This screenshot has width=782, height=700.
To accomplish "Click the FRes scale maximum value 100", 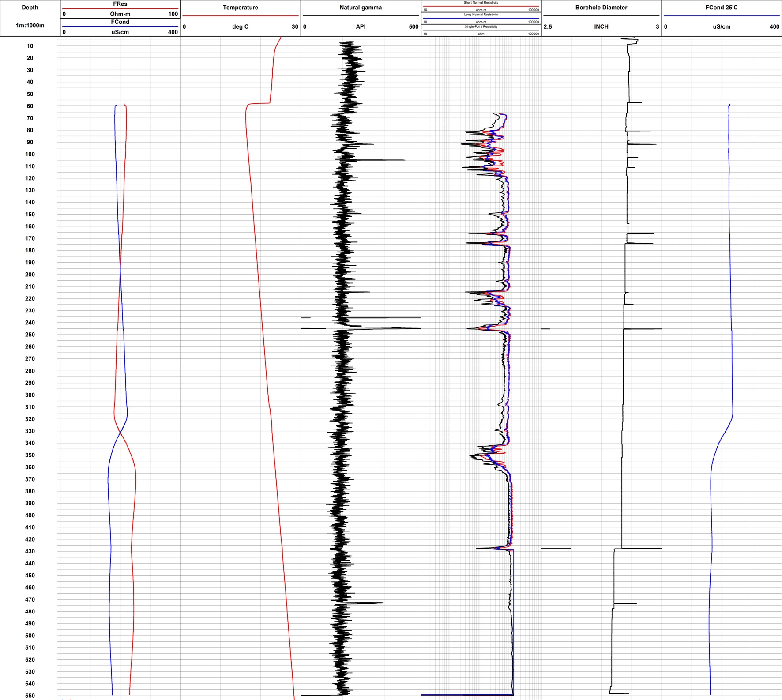I will 173,14.
